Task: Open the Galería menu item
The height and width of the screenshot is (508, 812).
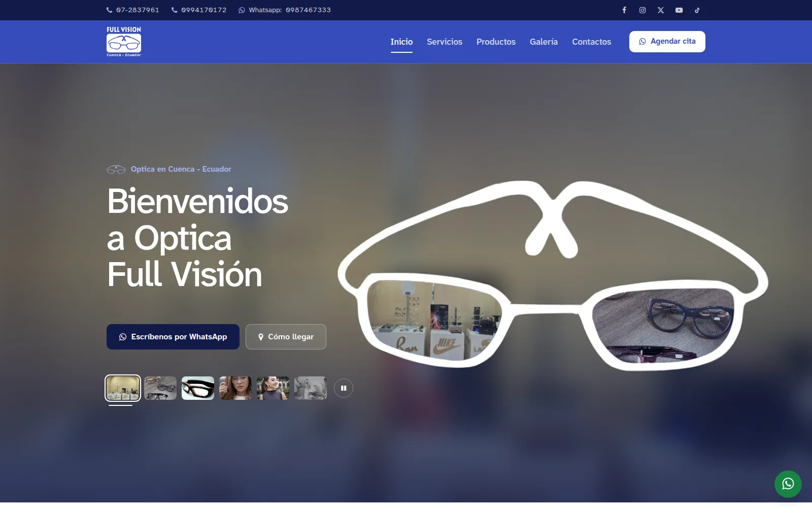Action: 544,42
